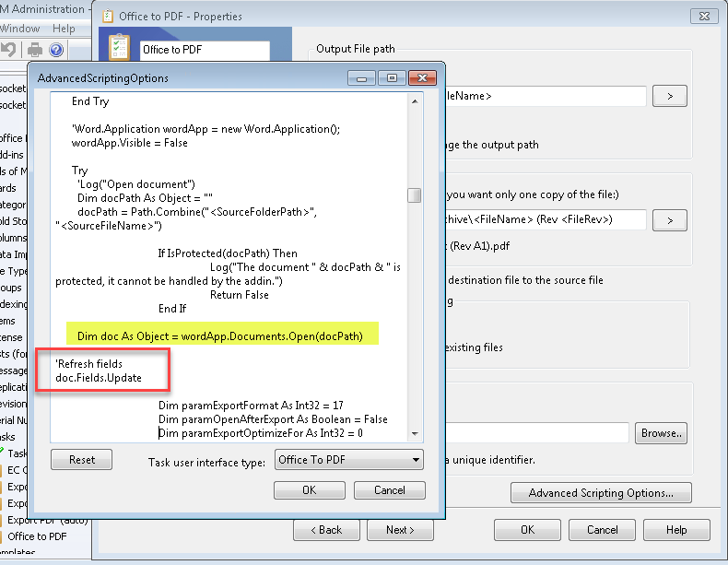Select Office to PDF task in tree
This screenshot has width=728, height=565.
37,536
